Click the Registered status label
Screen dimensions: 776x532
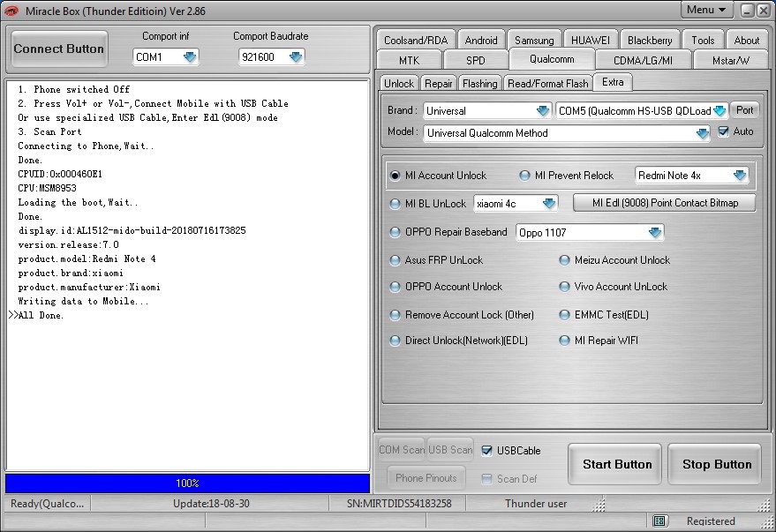[711, 521]
